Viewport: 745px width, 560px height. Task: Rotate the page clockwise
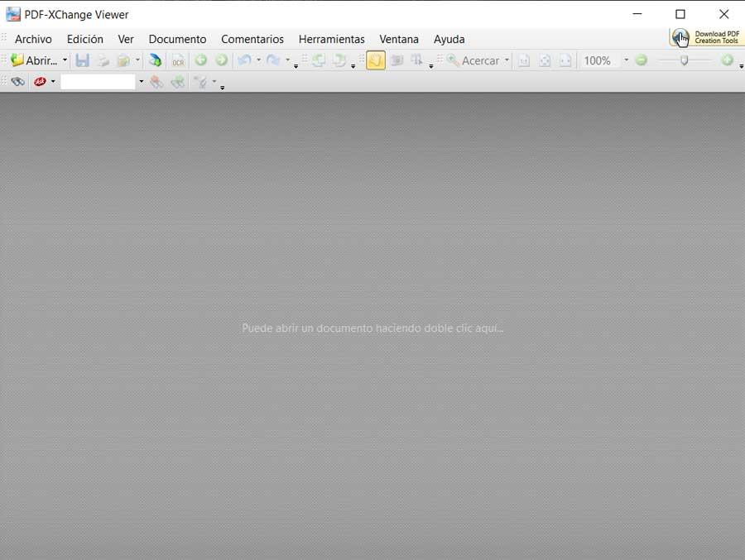[339, 60]
